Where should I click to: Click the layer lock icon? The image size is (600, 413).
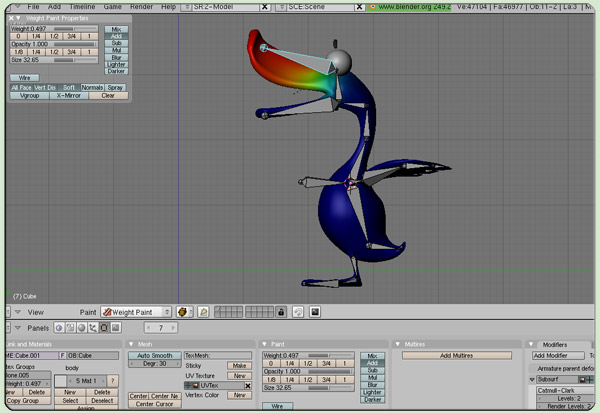pos(281,312)
